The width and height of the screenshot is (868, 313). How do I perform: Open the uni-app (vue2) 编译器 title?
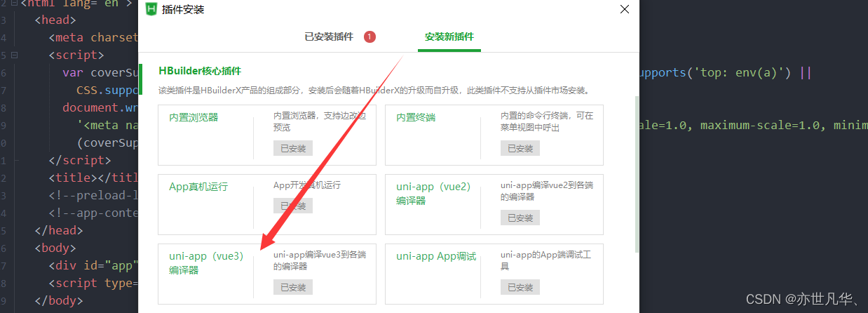(x=433, y=194)
